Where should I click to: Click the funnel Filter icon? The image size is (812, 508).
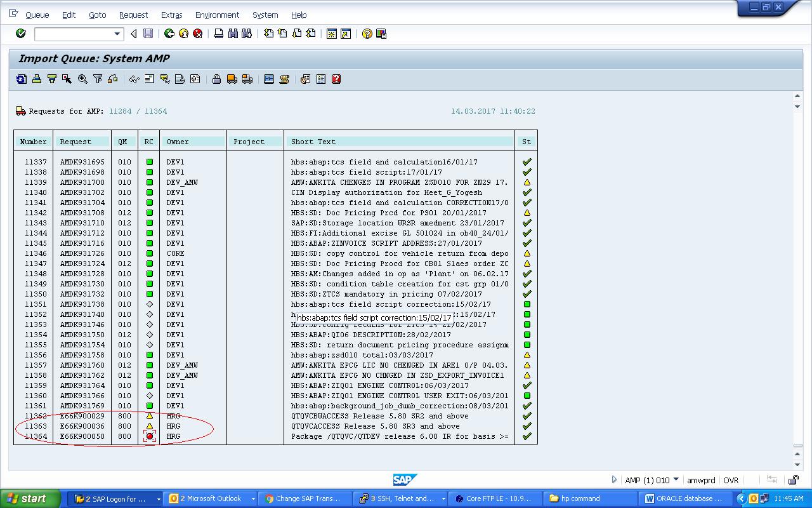[x=98, y=79]
